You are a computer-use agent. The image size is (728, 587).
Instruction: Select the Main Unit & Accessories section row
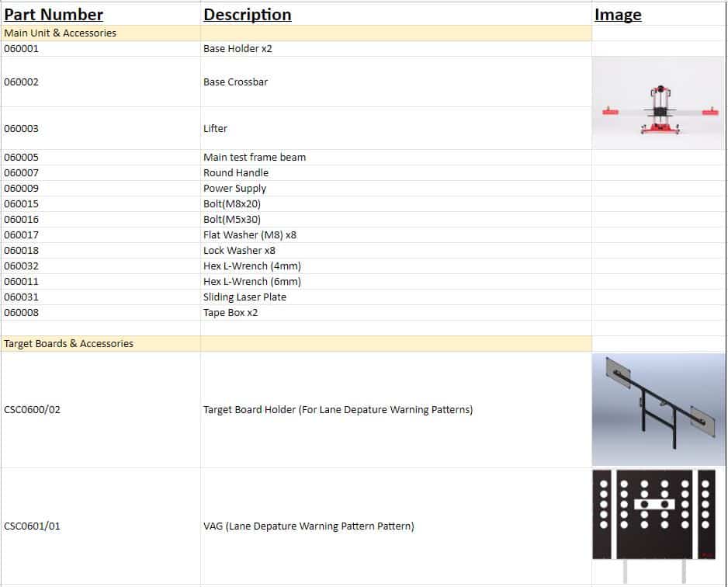point(296,33)
